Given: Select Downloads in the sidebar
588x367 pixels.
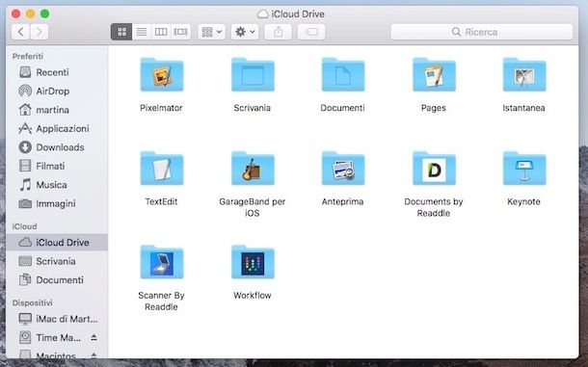Looking at the screenshot, I should 57,147.
